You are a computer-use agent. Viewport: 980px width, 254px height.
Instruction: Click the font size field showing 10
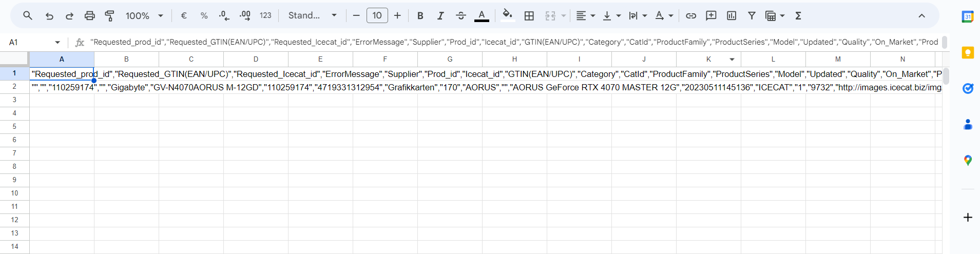click(377, 16)
